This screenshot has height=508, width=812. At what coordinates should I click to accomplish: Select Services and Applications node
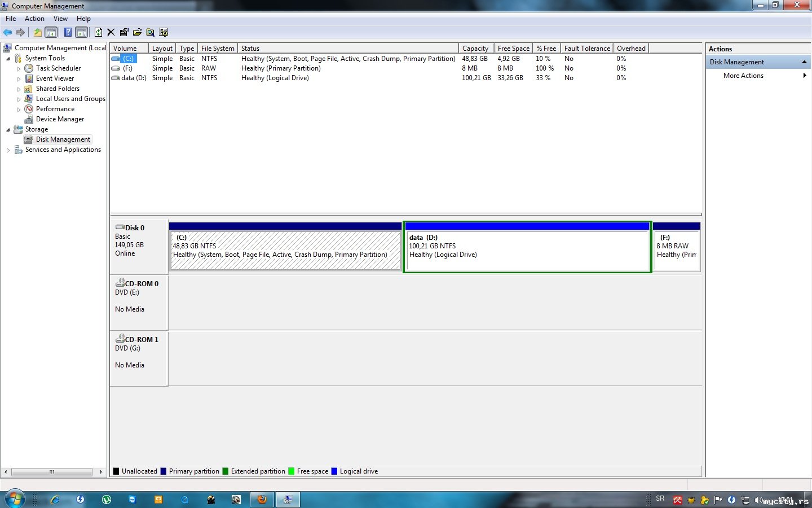pyautogui.click(x=63, y=150)
